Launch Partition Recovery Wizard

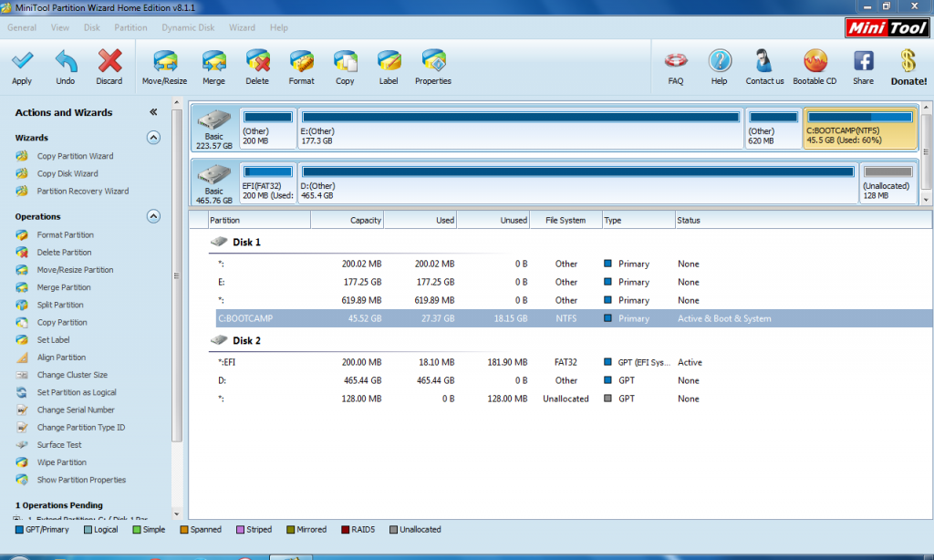click(83, 192)
